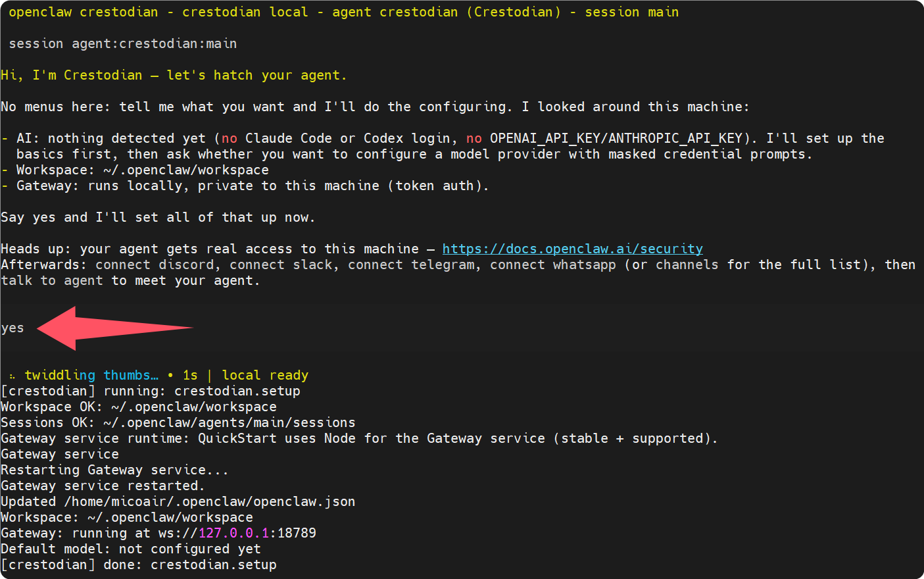Image resolution: width=924 pixels, height=579 pixels.
Task: Click the 'Workspace OK: ~/.openclaw/workspace' line
Action: (139, 407)
